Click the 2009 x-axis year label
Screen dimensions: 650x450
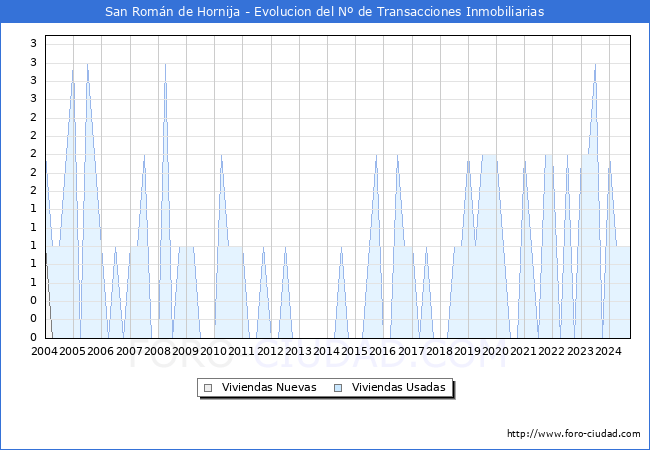[x=185, y=351]
